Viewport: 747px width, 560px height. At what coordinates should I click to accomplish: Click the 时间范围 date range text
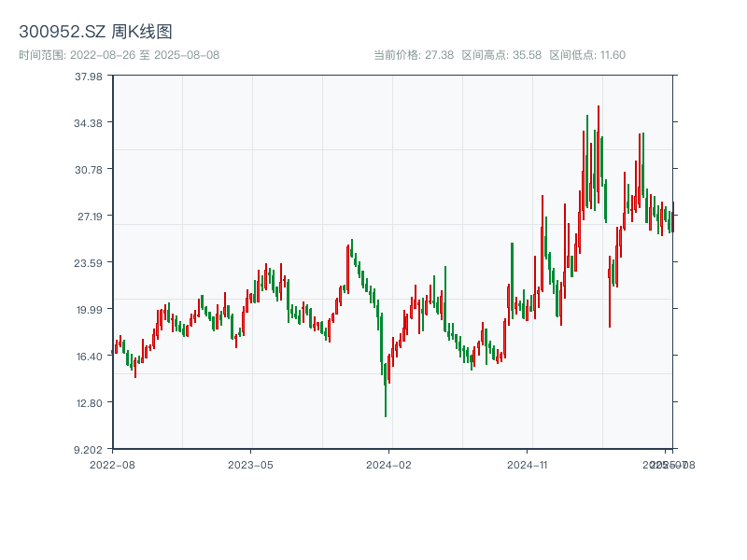(119, 55)
